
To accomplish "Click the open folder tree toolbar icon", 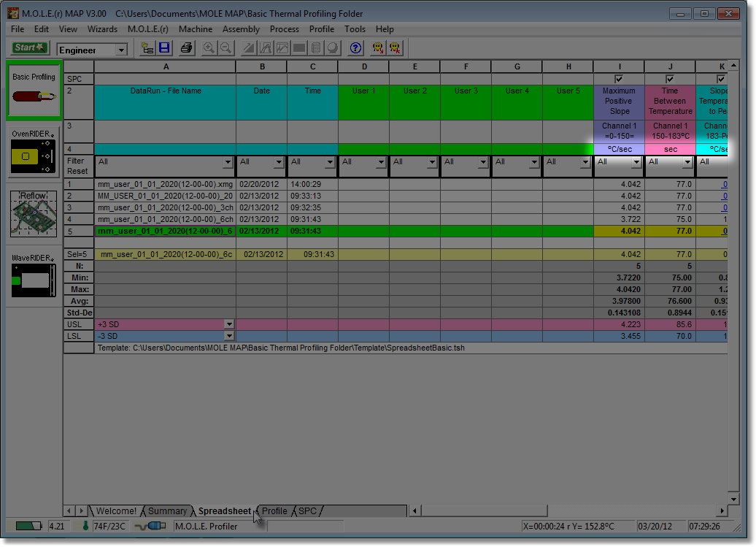I will pos(147,48).
